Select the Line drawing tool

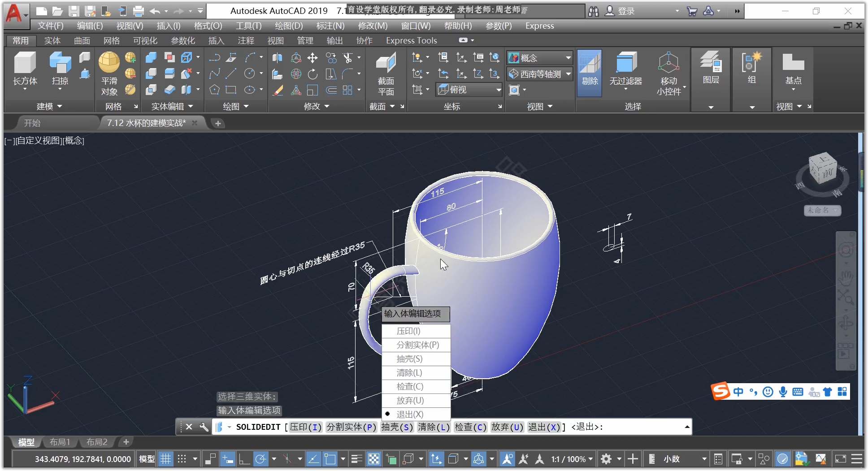231,73
